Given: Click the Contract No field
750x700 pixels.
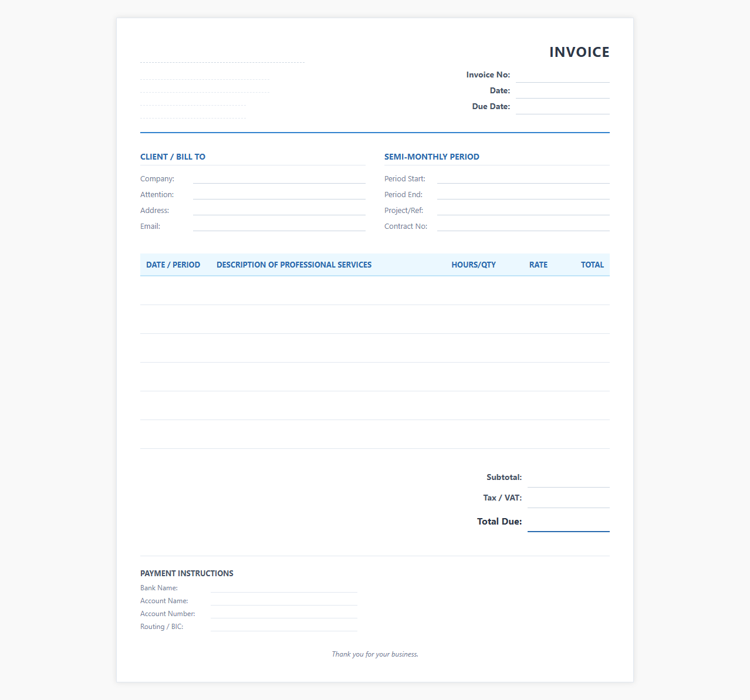Looking at the screenshot, I should [x=523, y=226].
